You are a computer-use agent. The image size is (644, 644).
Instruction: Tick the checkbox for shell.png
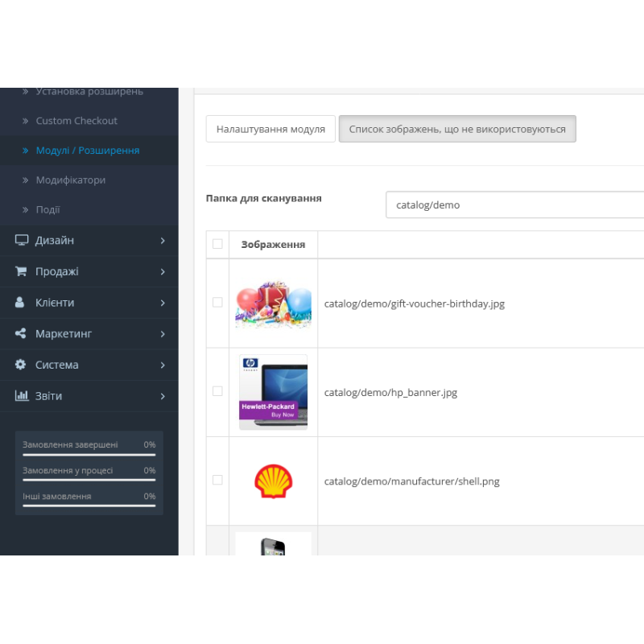217,480
